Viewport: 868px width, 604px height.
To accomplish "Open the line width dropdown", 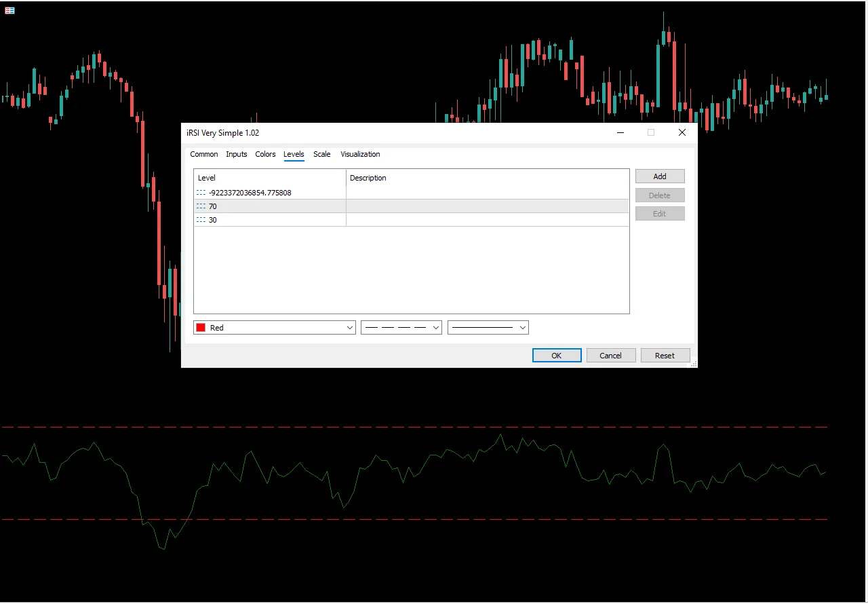I will (488, 328).
